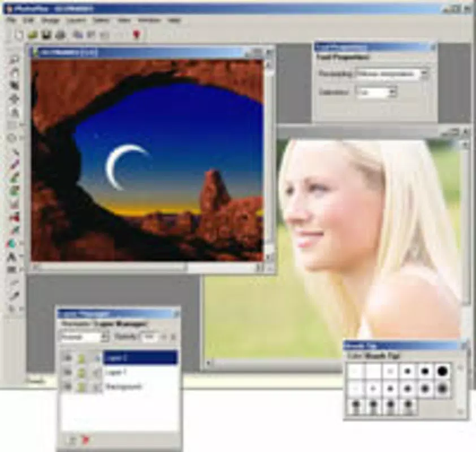The width and height of the screenshot is (476, 452).
Task: Select the Zoom magnifier tool
Action: pos(14,59)
